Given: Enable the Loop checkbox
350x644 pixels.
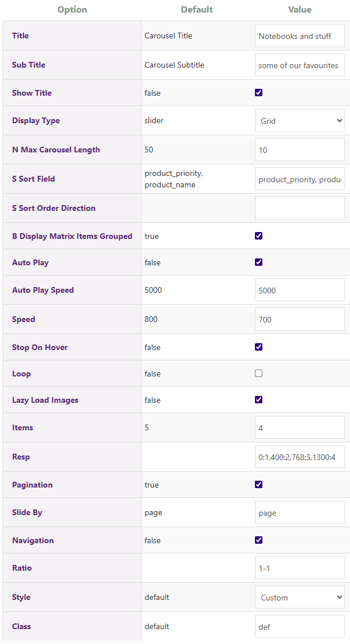Looking at the screenshot, I should coord(259,374).
